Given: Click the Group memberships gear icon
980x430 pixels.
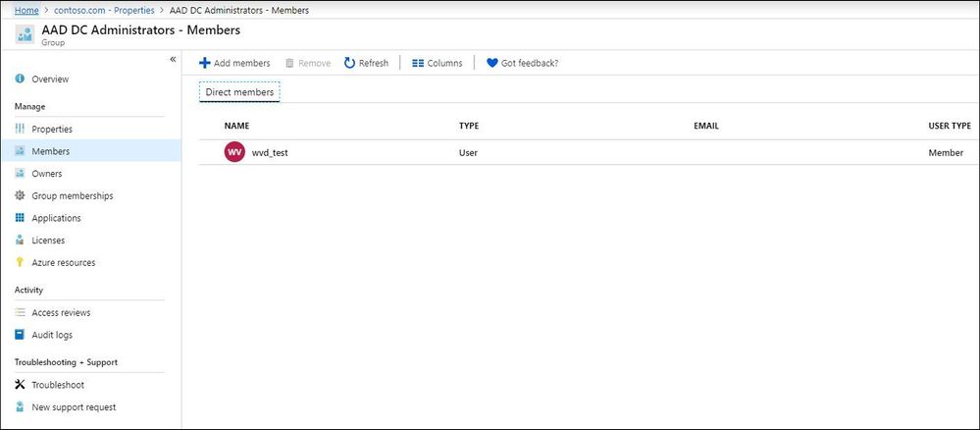Looking at the screenshot, I should pos(20,195).
